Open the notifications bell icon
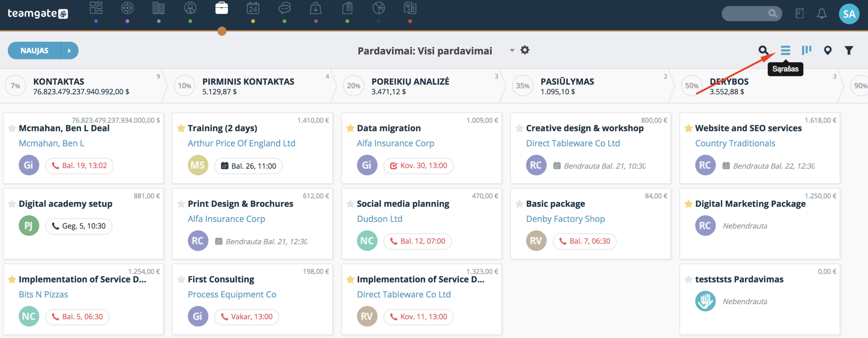This screenshot has width=868, height=338. (822, 14)
